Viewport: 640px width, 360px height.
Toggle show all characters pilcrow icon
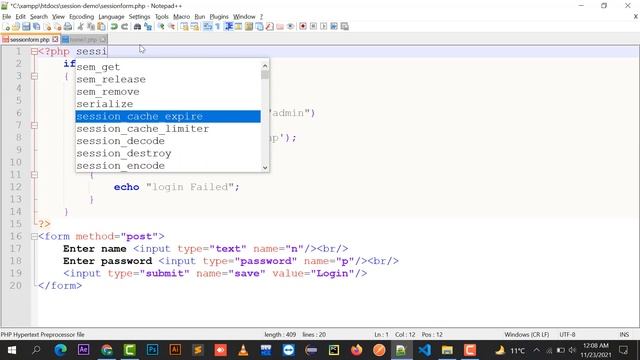click(218, 27)
